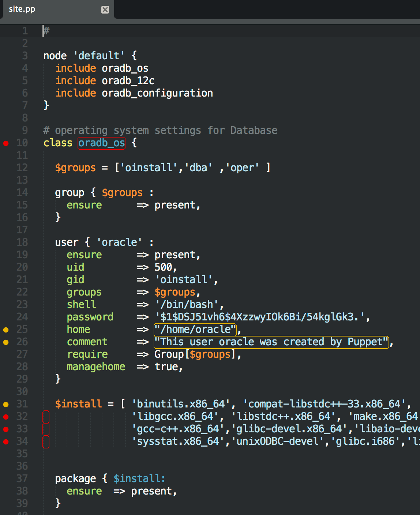Click the package keyword on line 37
The width and height of the screenshot is (420, 515).
(75, 479)
